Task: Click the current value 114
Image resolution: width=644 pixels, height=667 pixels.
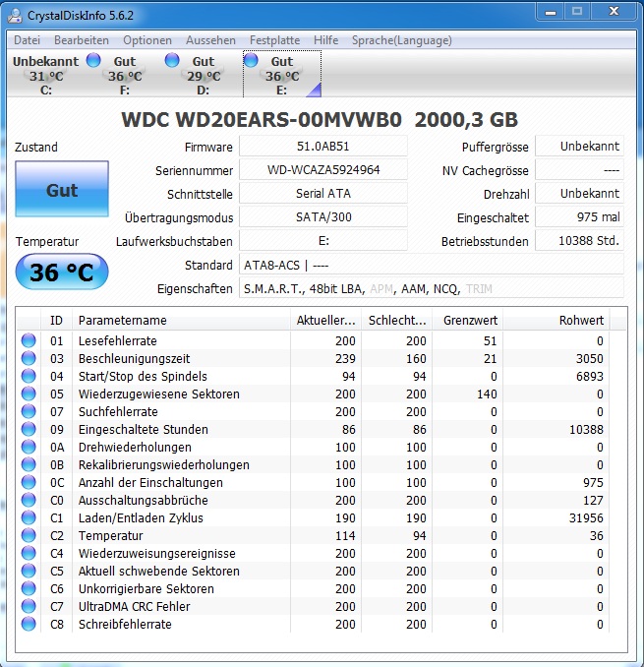Action: pyautogui.click(x=345, y=535)
